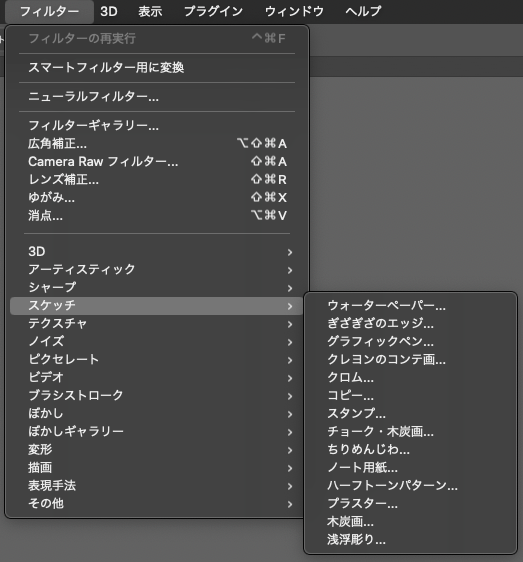Open the フィルター menu in menu bar
Screen dimensions: 523x562
[49, 11]
